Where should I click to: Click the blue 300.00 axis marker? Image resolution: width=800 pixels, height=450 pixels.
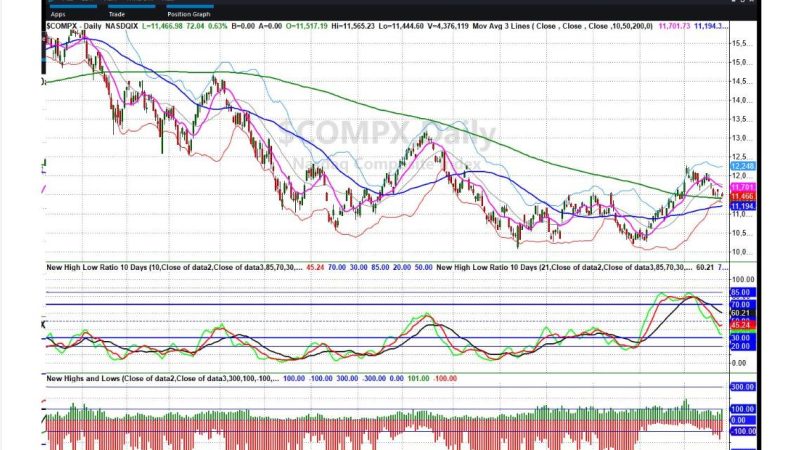coord(741,386)
